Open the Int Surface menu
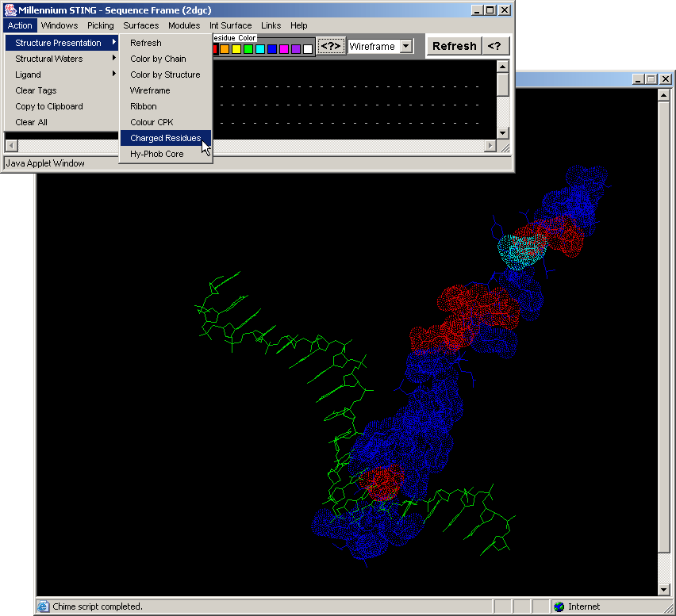 click(231, 25)
